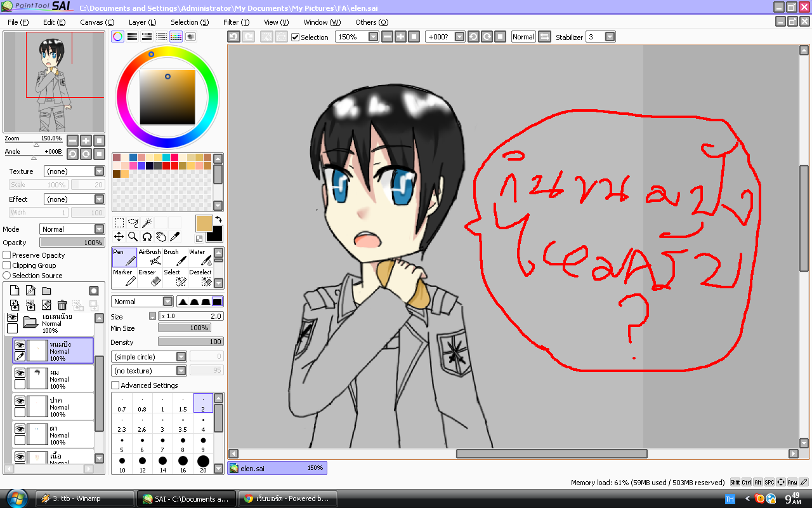Screen dimensions: 812x508
Task: Pick the magic wand tool
Action: point(147,223)
